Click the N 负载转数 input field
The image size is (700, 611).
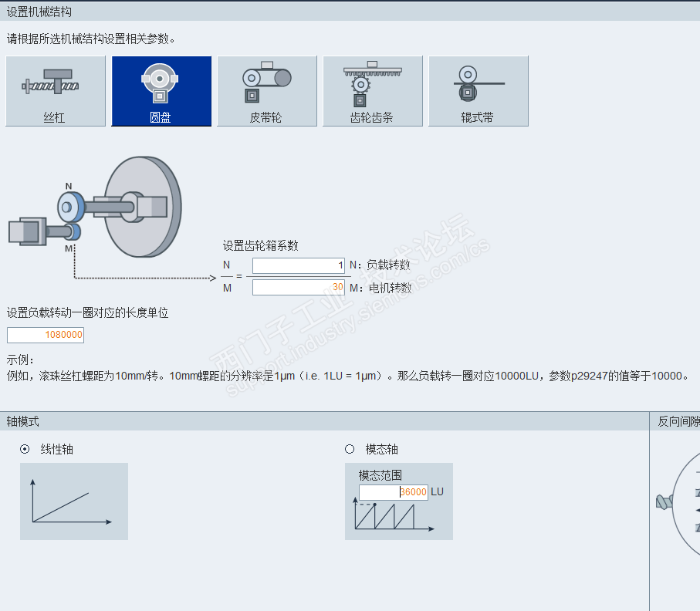pyautogui.click(x=298, y=265)
